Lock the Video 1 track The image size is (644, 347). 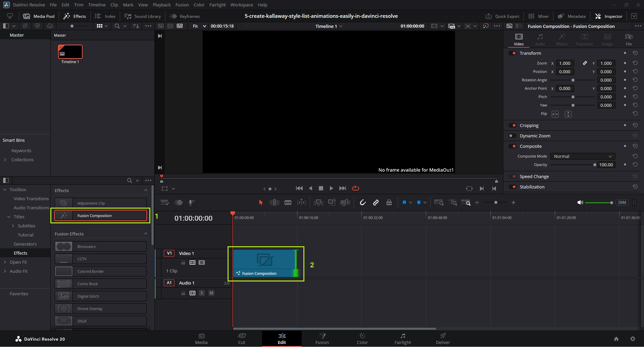(183, 263)
